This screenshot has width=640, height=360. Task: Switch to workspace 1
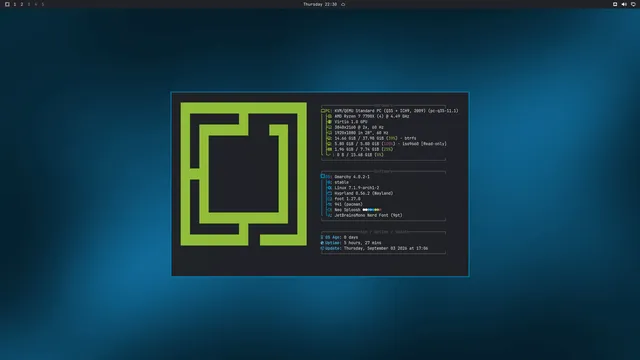[15, 4]
